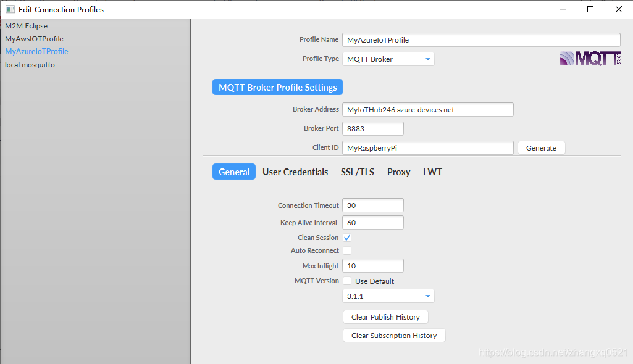
Task: Maximize the Edit Connection Profiles window
Action: 590,9
